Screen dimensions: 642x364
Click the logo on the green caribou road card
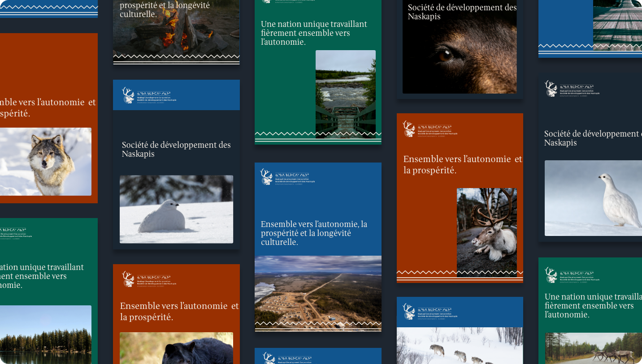(551, 274)
